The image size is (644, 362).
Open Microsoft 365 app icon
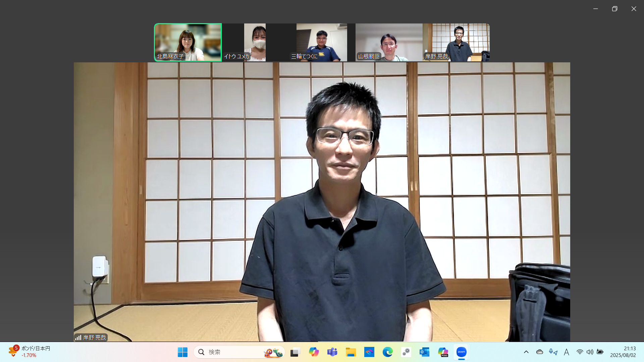tap(443, 352)
